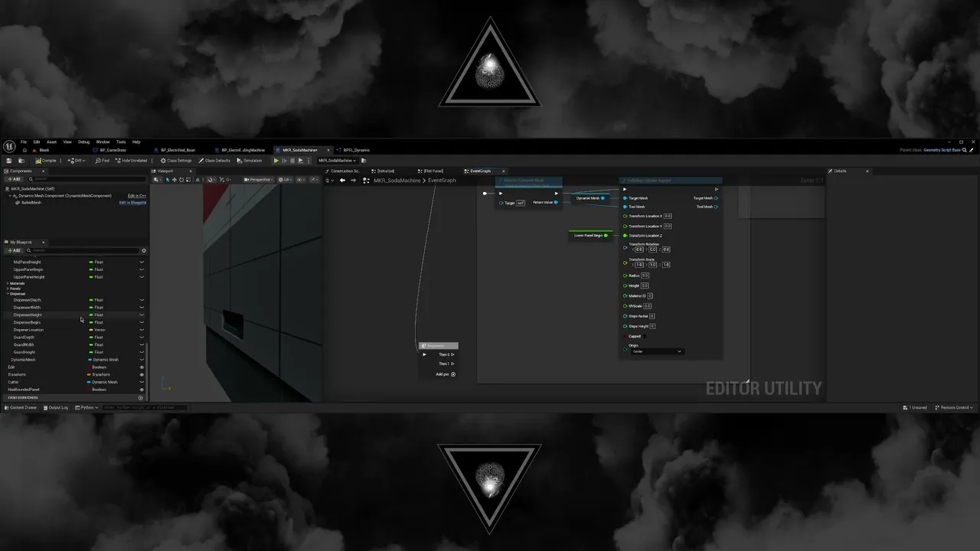980x551 pixels.
Task: Start Simulation from the toolbar
Action: pyautogui.click(x=250, y=161)
